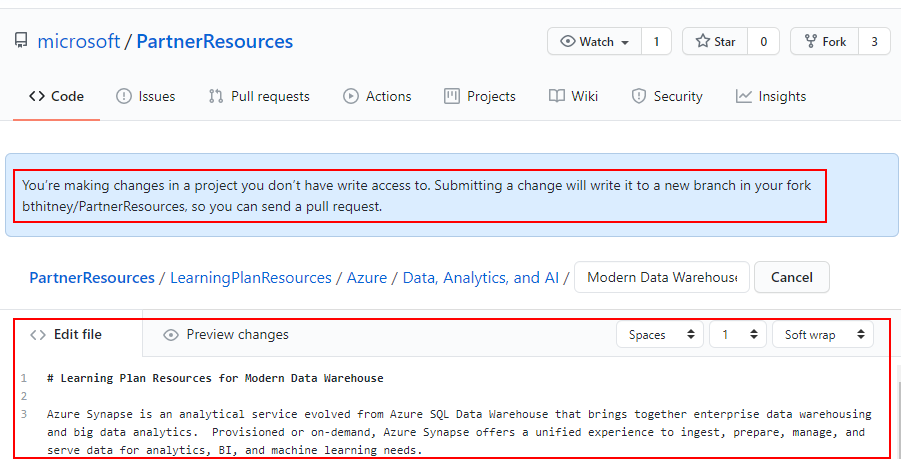Screen dimensions: 901x459
Task: Click the star count 0
Action: [x=763, y=41]
